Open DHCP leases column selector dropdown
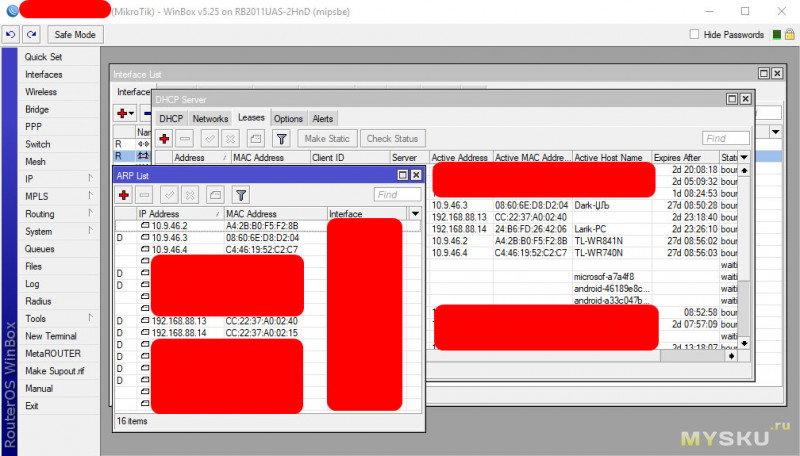Screen dimensions: 800x456 [744, 157]
